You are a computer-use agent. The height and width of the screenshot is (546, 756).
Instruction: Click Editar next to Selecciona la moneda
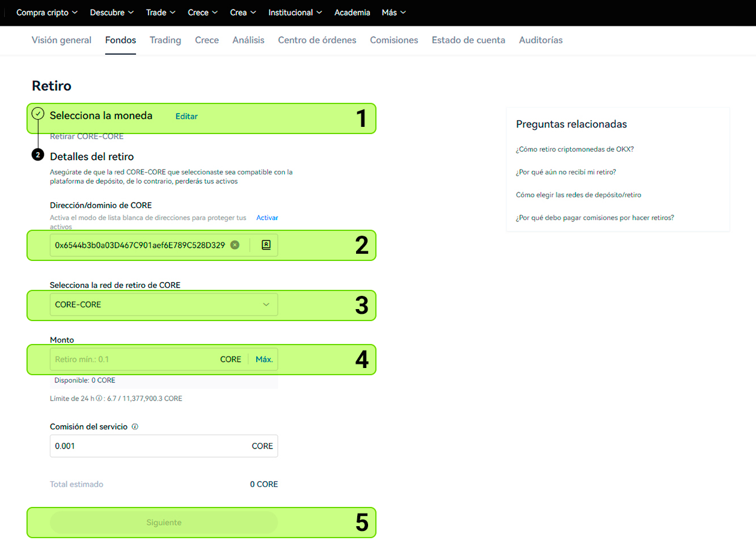pos(186,116)
